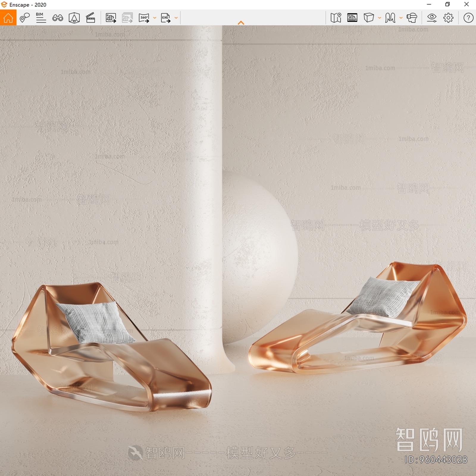
Task: Toggle the virtual reality headset mode
Action: 412,18
